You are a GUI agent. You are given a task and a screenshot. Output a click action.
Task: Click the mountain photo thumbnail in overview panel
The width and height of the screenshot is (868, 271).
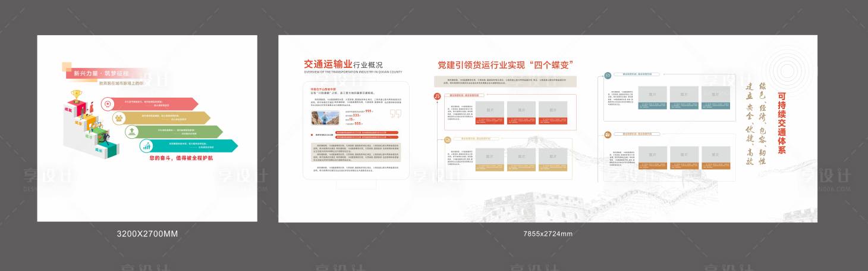[324, 119]
